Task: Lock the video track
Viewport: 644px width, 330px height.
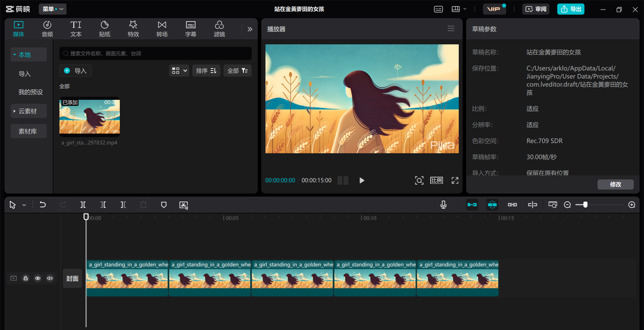Action: (x=26, y=278)
